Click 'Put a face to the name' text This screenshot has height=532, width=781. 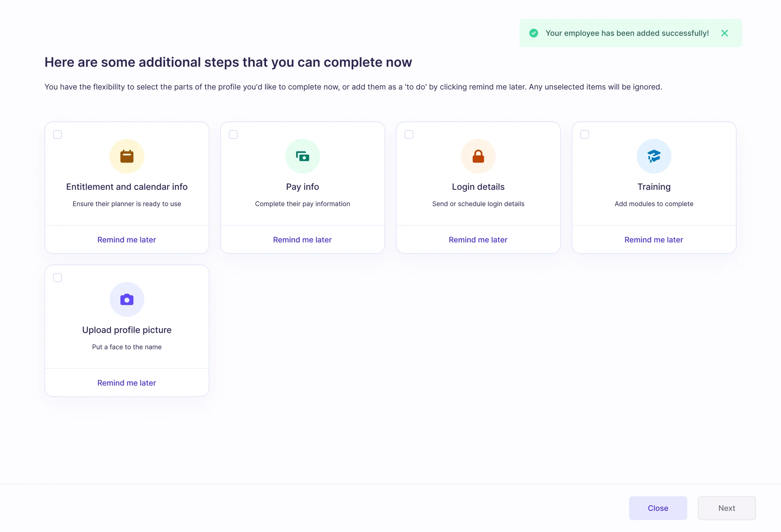click(127, 347)
